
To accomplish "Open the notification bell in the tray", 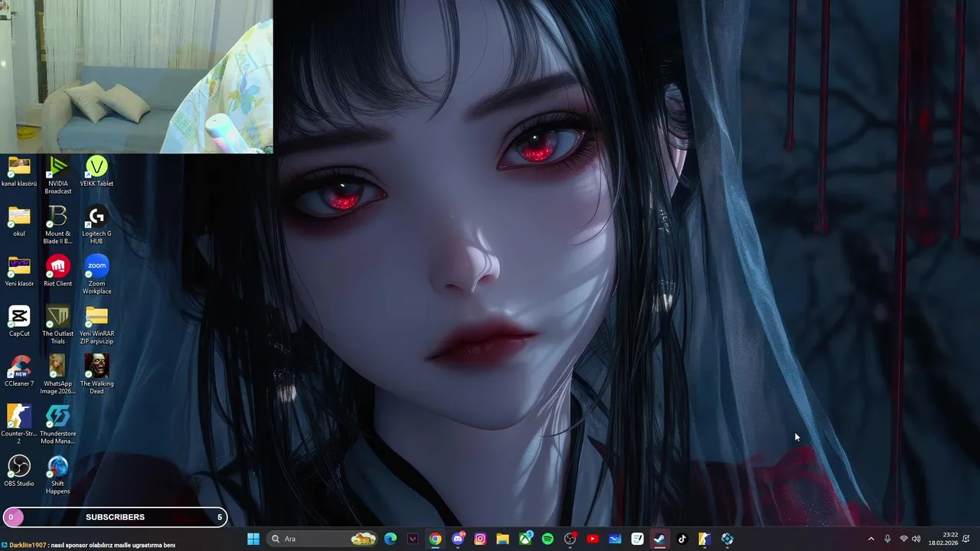I will (x=967, y=539).
